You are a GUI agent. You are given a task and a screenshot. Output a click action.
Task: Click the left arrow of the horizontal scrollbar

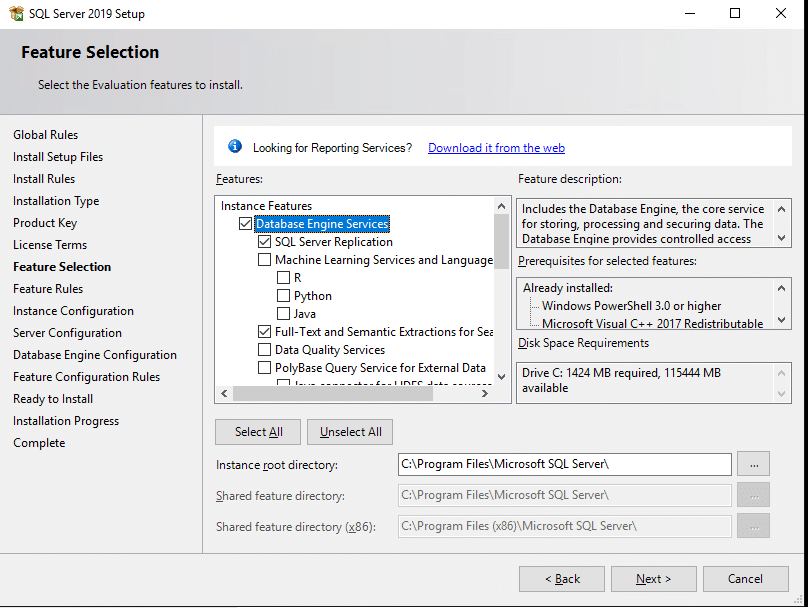223,394
